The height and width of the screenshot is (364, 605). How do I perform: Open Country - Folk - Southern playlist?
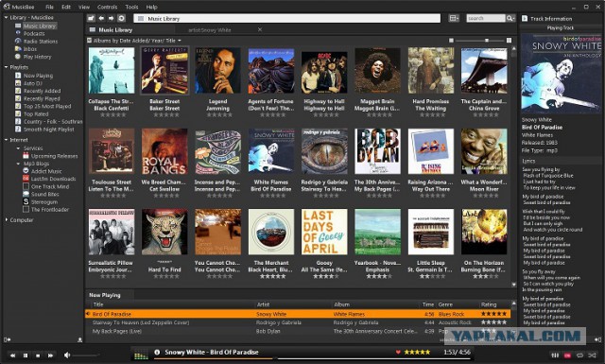tap(53, 122)
